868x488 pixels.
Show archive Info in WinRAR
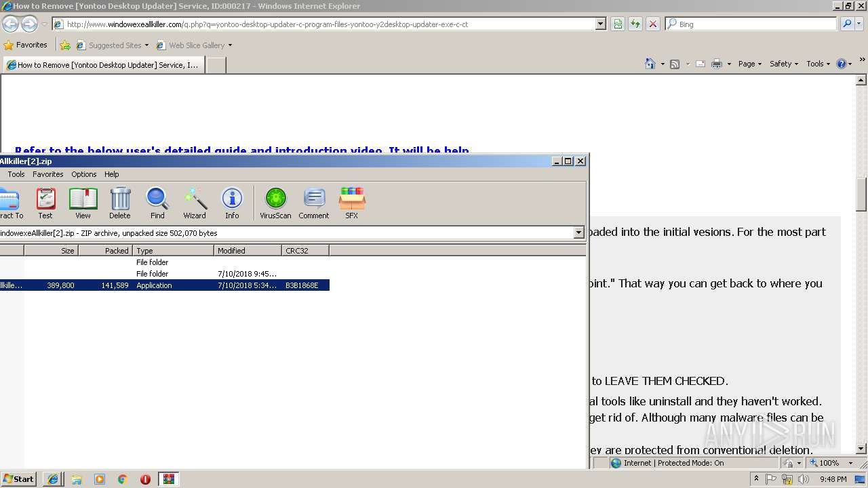pyautogui.click(x=232, y=203)
